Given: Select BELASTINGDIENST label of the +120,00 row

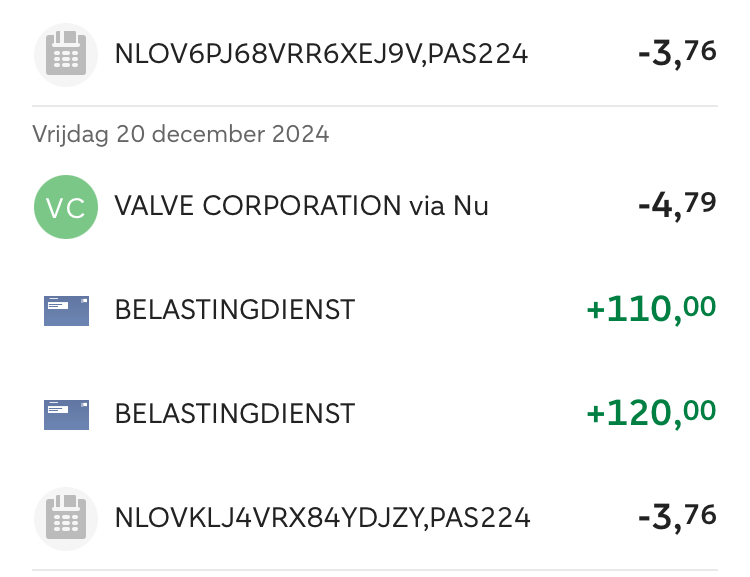Looking at the screenshot, I should [235, 414].
